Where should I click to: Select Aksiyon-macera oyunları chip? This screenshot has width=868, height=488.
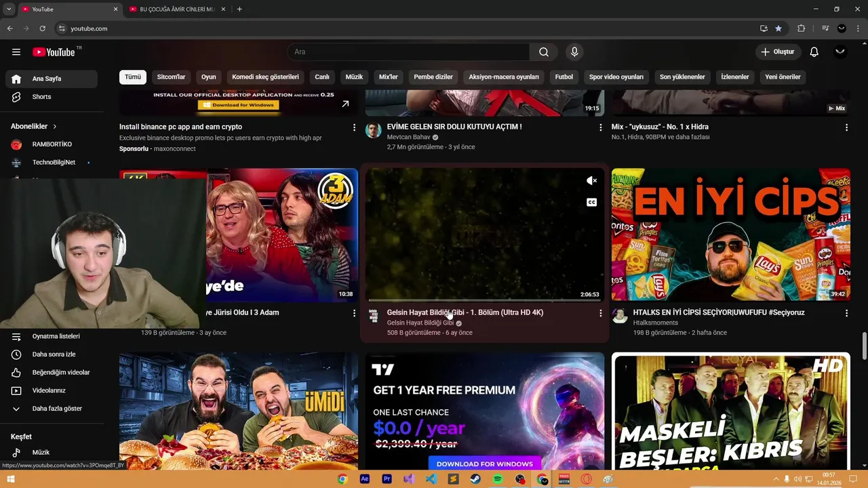[x=504, y=77]
